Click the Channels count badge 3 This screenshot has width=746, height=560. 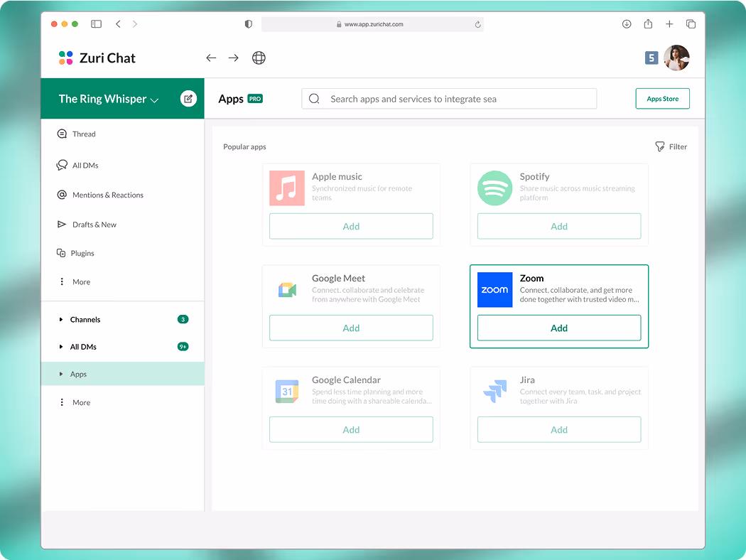click(x=183, y=320)
